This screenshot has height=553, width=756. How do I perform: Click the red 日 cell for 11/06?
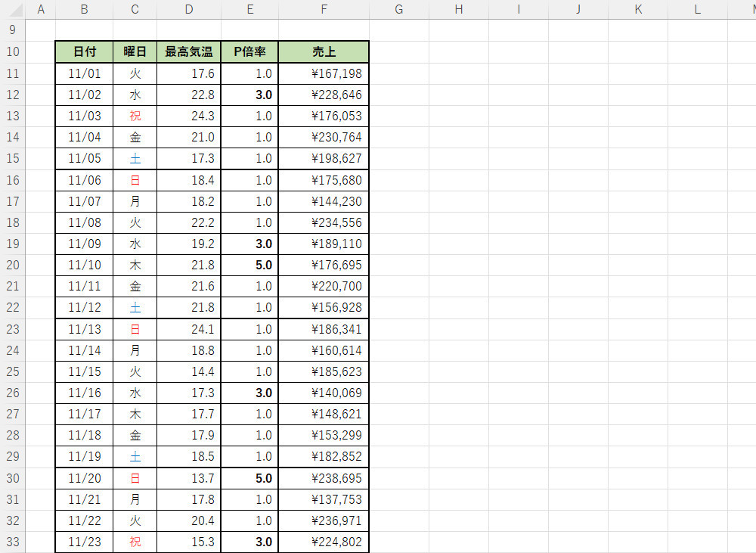pos(135,180)
